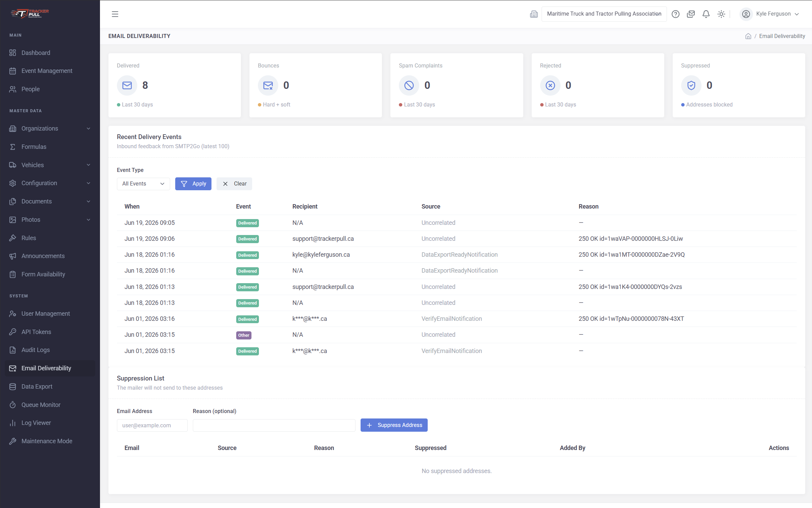
Task: Open the All Events type dropdown
Action: (x=143, y=184)
